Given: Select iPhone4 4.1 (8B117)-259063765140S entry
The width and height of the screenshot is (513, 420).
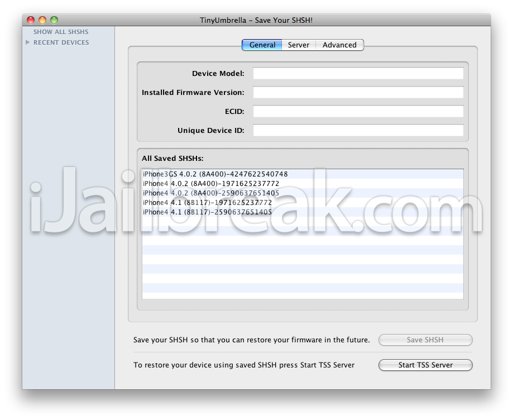Looking at the screenshot, I should [303, 212].
